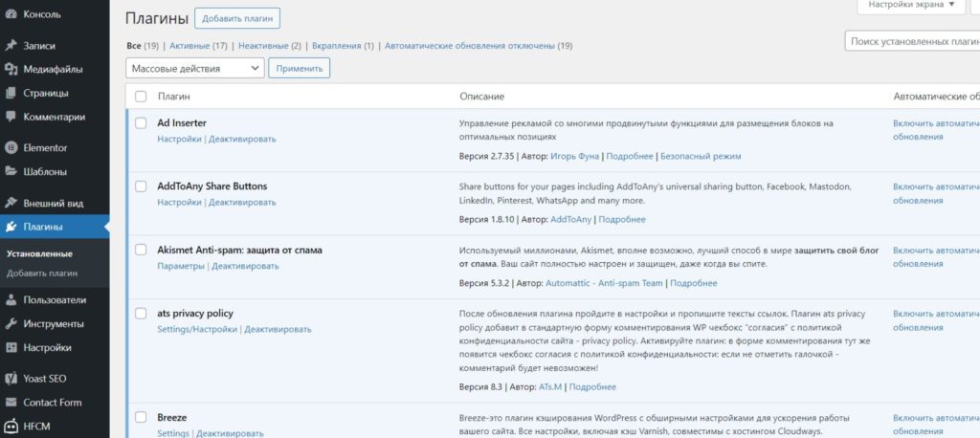980x438 pixels.
Task: Expand the Настройки экрана panel
Action: point(912,5)
